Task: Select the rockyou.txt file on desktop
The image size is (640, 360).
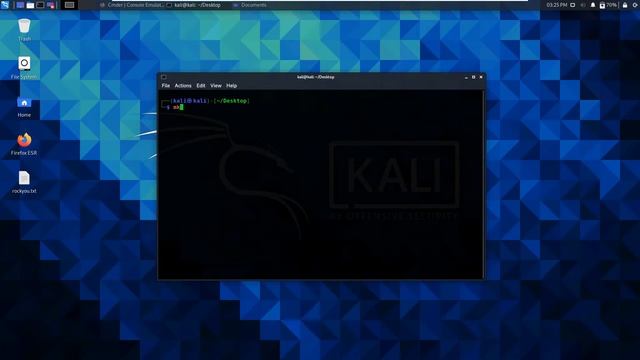Action: [x=24, y=182]
